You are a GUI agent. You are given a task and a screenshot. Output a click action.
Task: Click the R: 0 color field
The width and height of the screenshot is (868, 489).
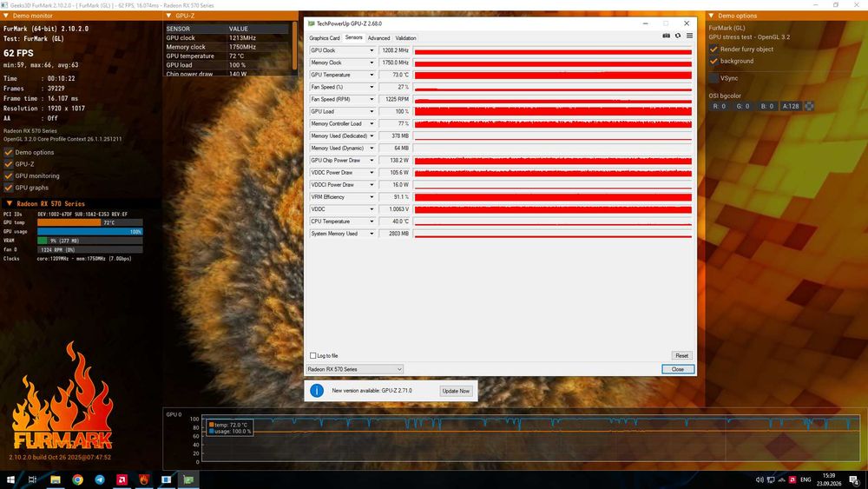[x=719, y=106]
